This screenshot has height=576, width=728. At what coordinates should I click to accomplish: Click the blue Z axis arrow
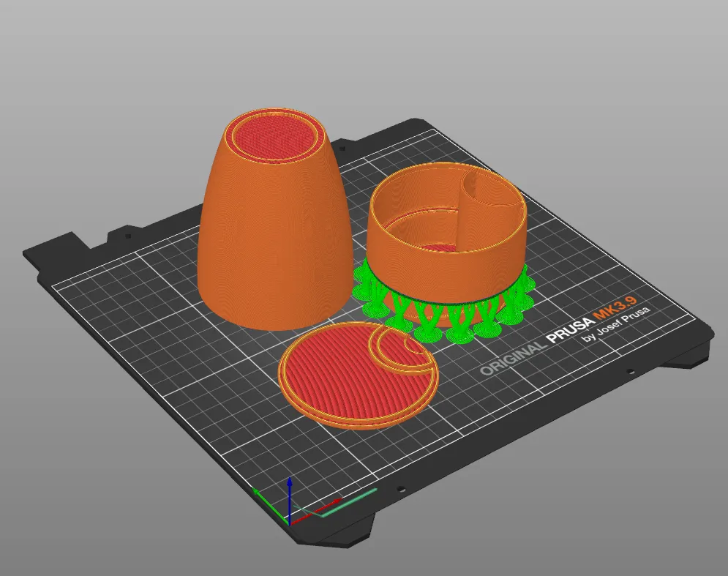(289, 501)
